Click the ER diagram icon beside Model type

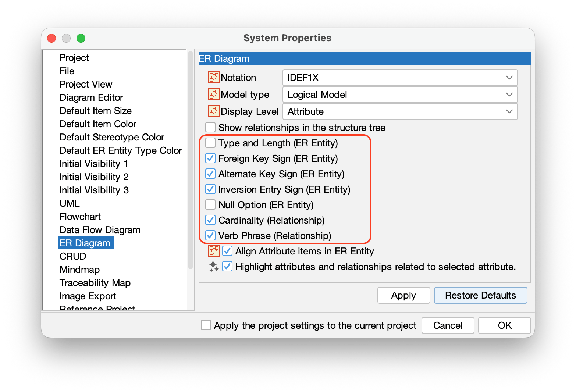pyautogui.click(x=213, y=95)
